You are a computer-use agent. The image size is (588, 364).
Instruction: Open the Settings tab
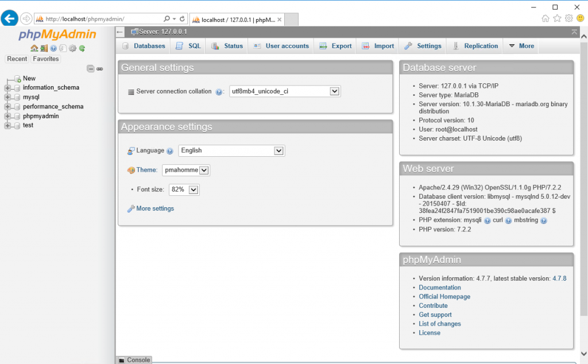(x=423, y=46)
